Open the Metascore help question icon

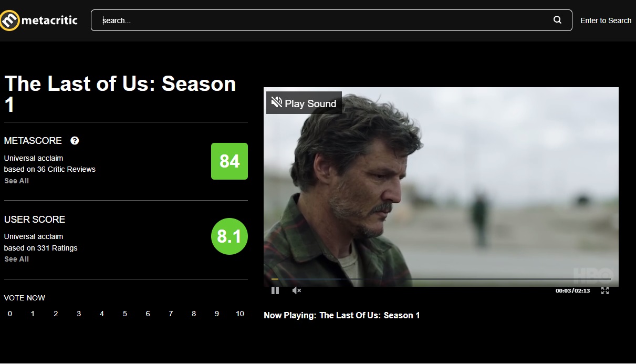pyautogui.click(x=75, y=141)
